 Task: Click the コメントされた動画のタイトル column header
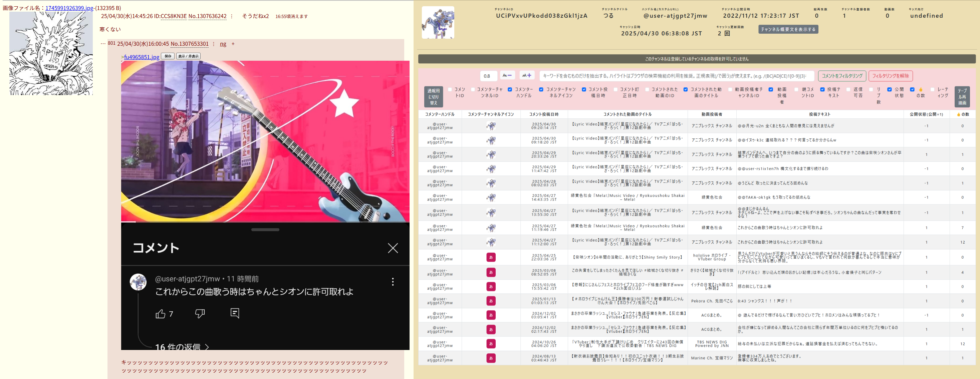(x=627, y=114)
